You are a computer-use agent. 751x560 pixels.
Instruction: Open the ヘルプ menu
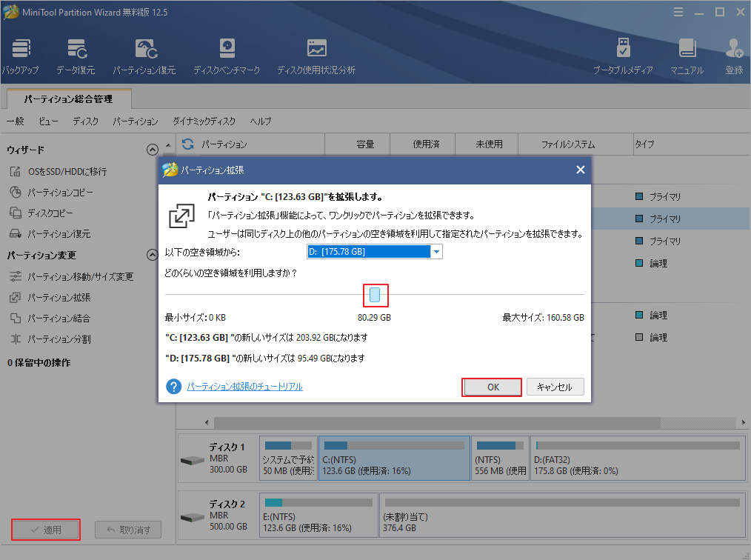pos(261,121)
